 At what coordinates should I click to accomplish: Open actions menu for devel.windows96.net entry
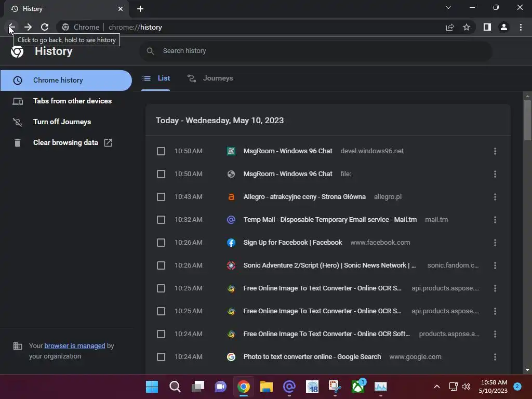click(x=495, y=151)
